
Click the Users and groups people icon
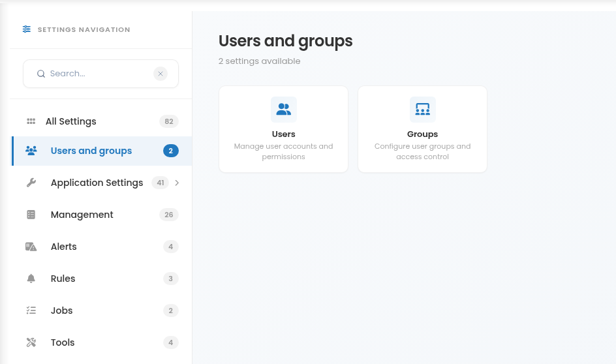coord(31,151)
